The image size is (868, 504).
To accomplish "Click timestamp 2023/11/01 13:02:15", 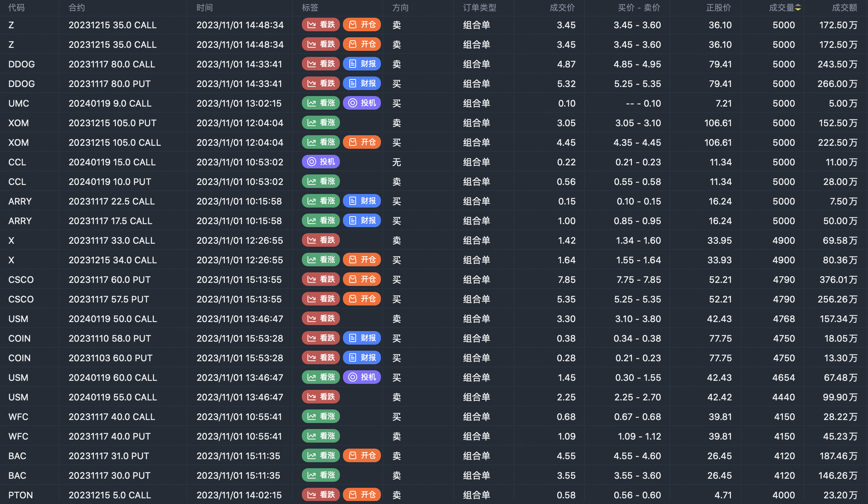I will point(239,103).
